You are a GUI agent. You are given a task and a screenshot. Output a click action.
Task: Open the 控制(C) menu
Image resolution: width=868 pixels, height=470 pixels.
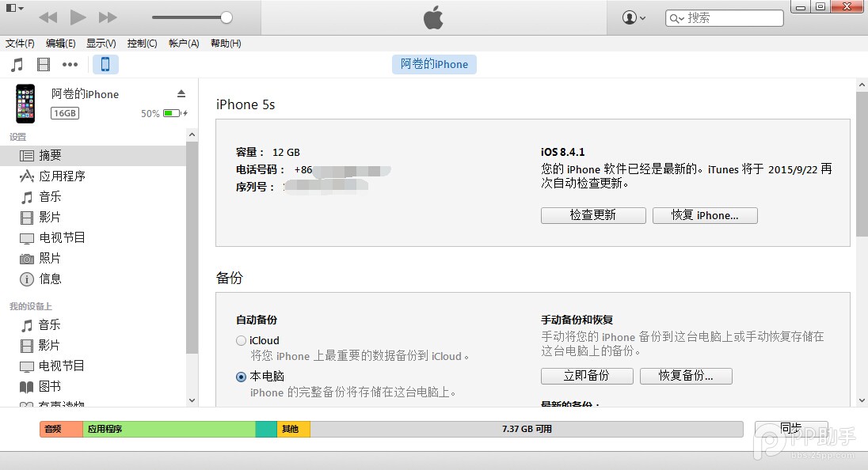142,44
